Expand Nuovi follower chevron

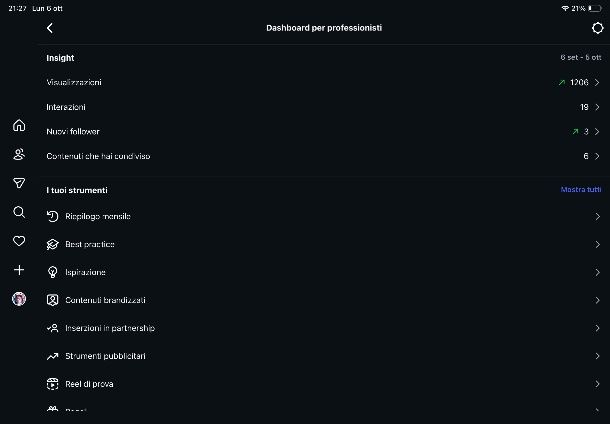click(597, 131)
